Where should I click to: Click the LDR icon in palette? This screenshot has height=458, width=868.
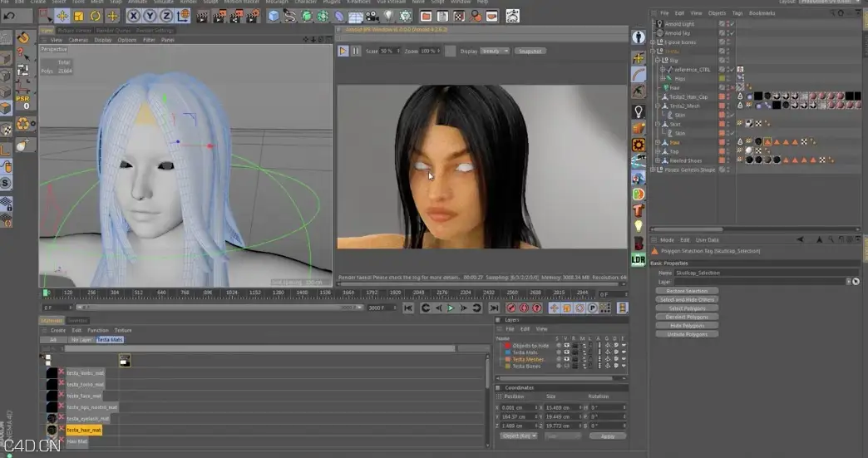[x=639, y=259]
